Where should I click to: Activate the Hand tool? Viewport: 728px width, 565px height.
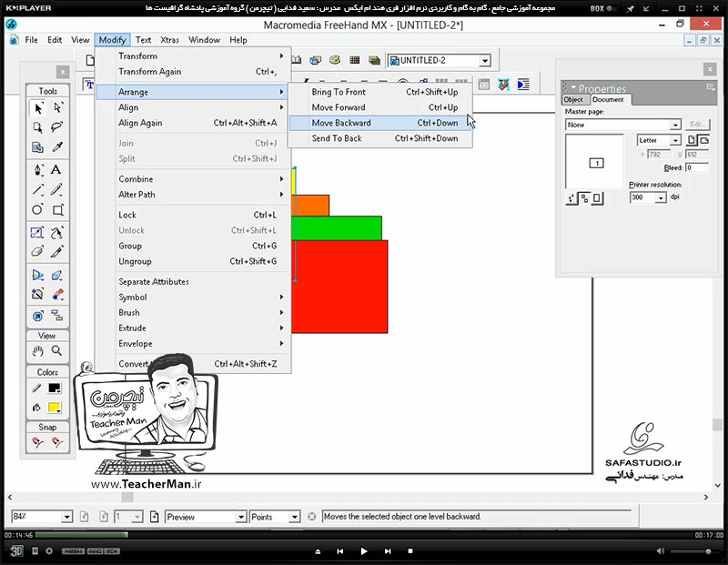[x=37, y=351]
